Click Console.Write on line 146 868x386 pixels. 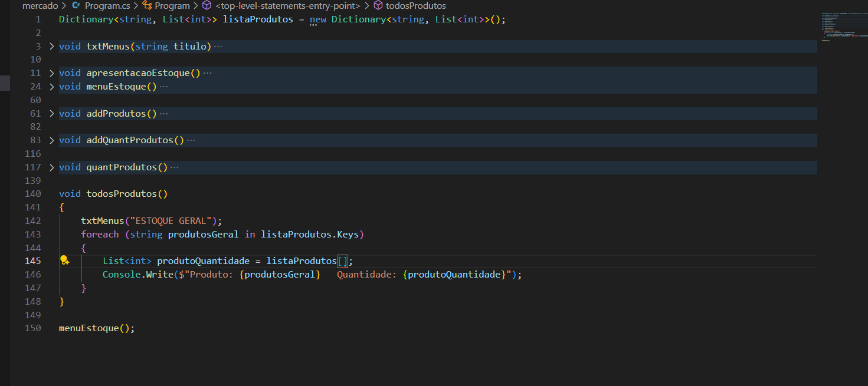138,275
